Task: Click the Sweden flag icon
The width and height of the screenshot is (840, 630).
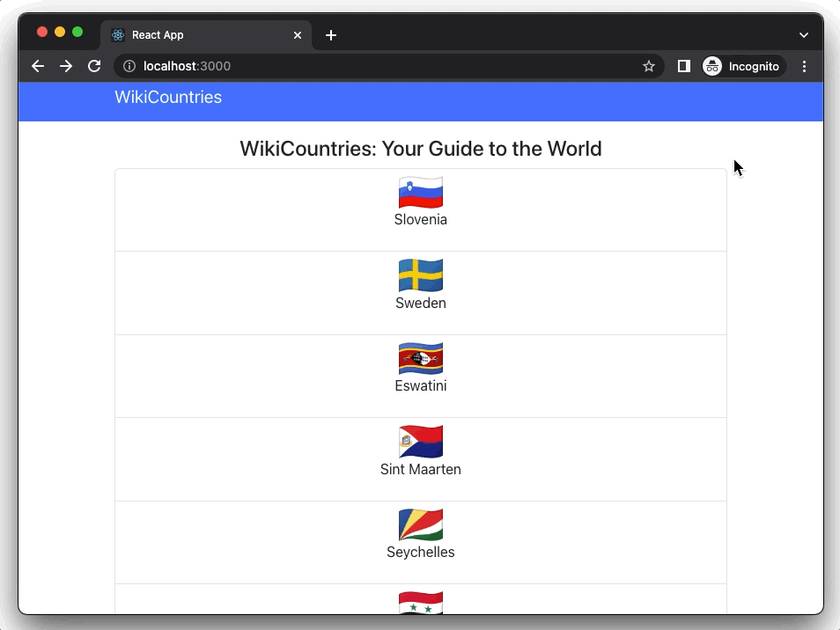Action: coord(420,274)
